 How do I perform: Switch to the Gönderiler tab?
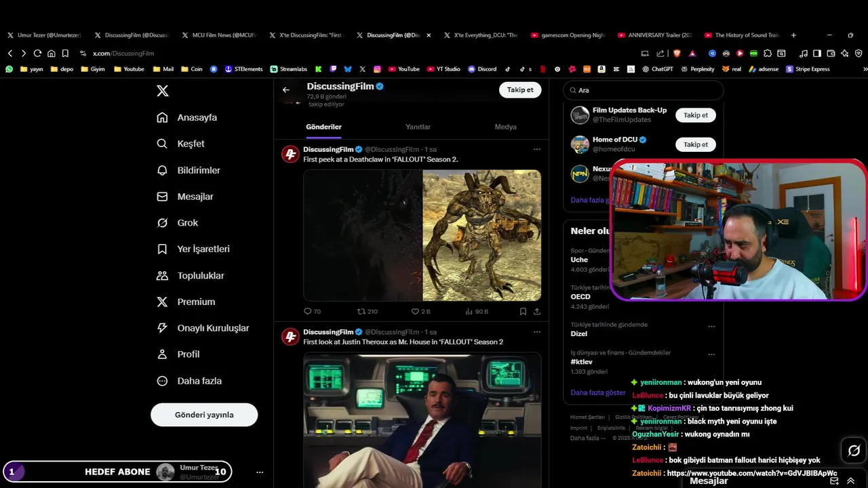coord(323,127)
